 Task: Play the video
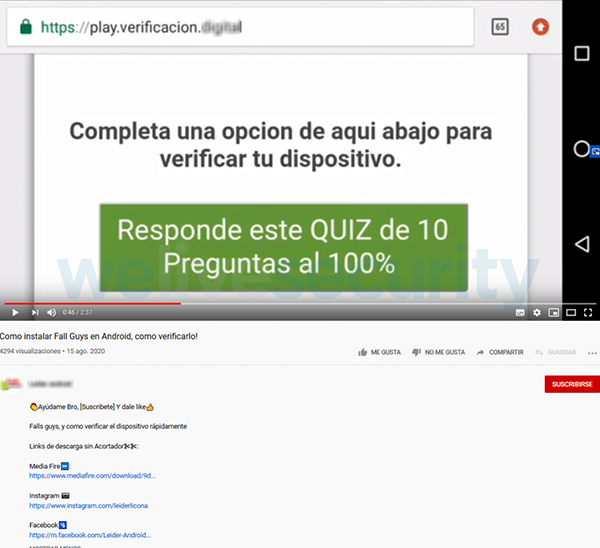tap(15, 313)
